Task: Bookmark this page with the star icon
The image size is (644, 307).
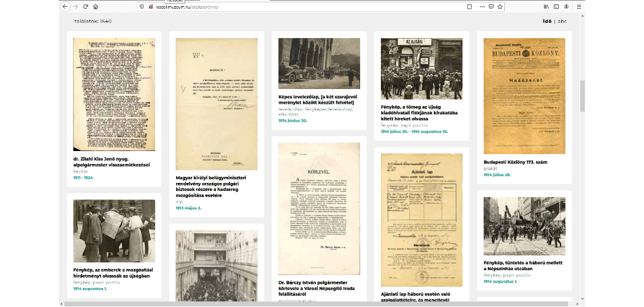Action: [500, 6]
